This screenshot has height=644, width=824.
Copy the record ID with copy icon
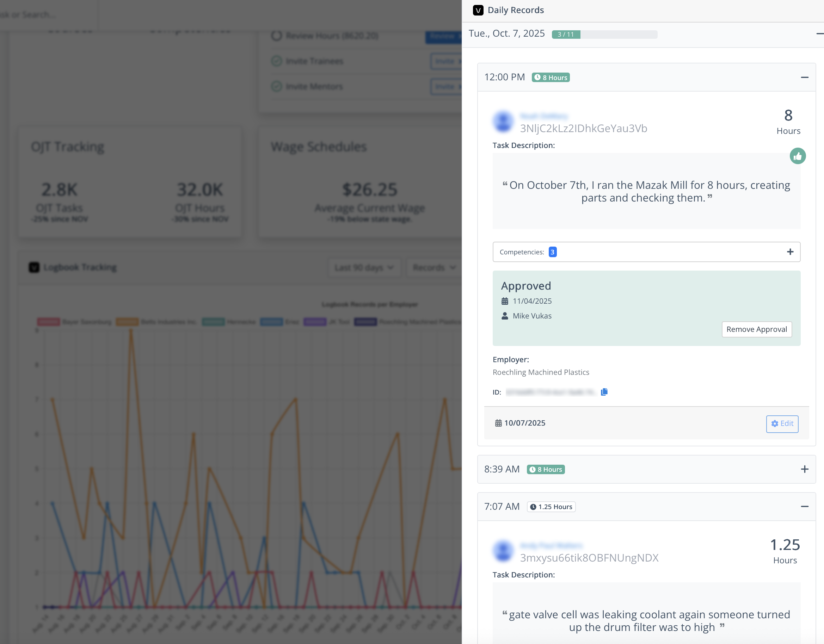[x=604, y=392]
